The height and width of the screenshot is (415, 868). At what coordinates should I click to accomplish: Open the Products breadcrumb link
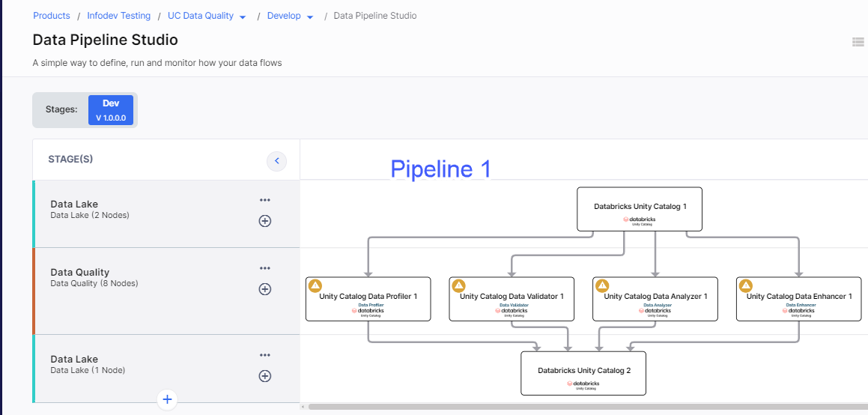pyautogui.click(x=52, y=16)
